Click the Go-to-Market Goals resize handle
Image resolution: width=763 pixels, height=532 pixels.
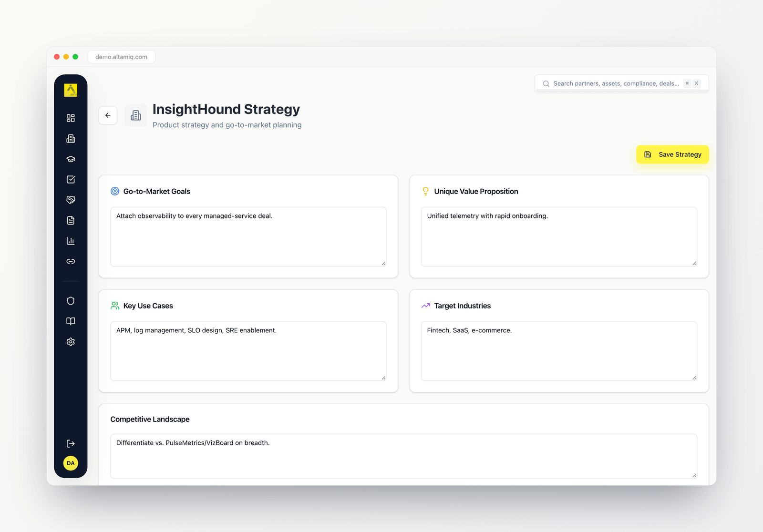[x=383, y=263]
